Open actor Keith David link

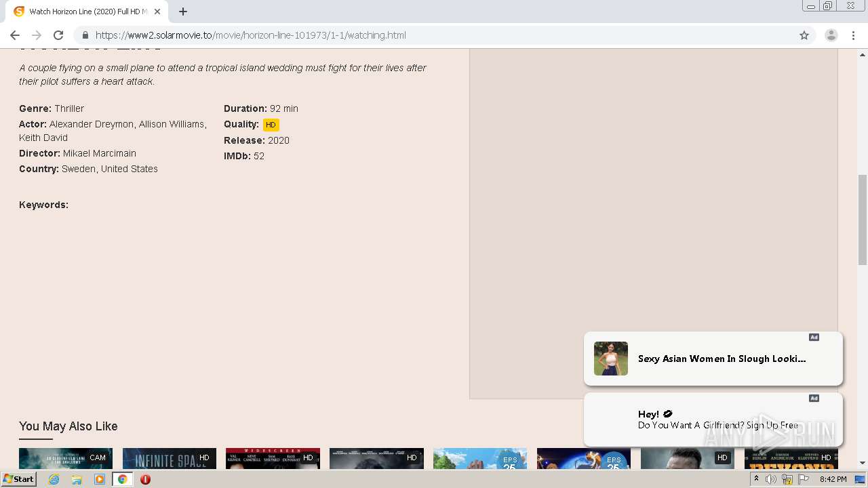click(x=43, y=138)
